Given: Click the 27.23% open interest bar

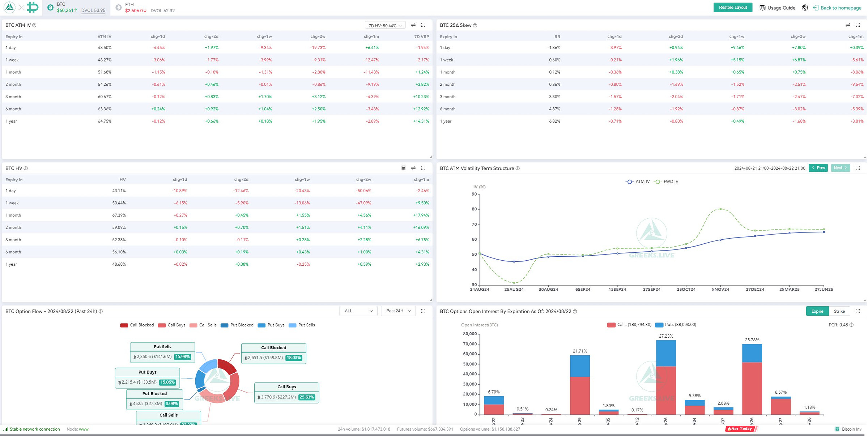Looking at the screenshot, I should click(x=666, y=377).
